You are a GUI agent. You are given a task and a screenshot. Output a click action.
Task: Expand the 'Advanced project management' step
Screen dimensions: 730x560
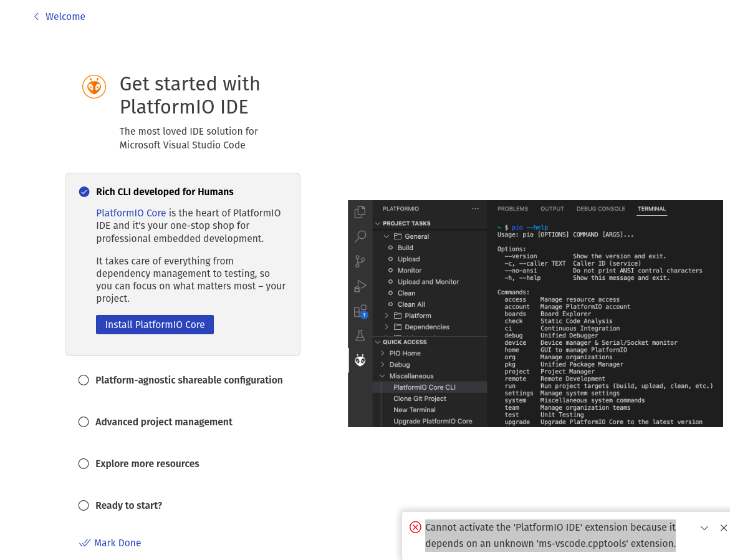coord(164,422)
